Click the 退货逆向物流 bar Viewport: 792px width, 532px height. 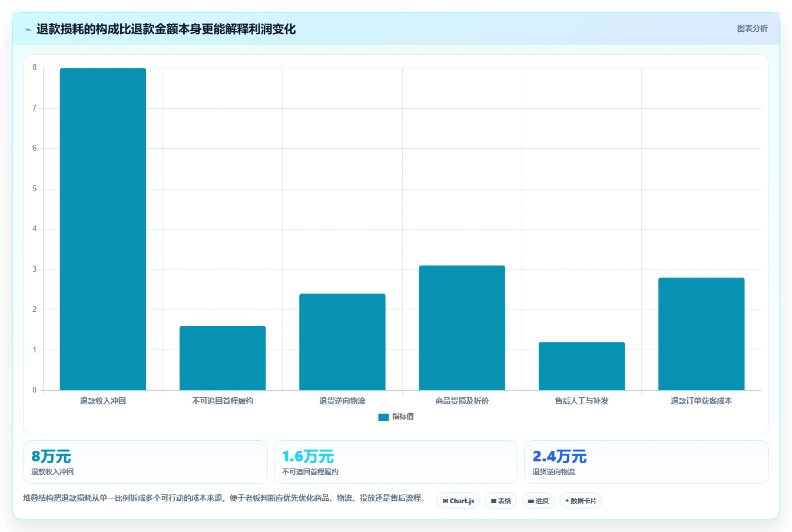(342, 342)
